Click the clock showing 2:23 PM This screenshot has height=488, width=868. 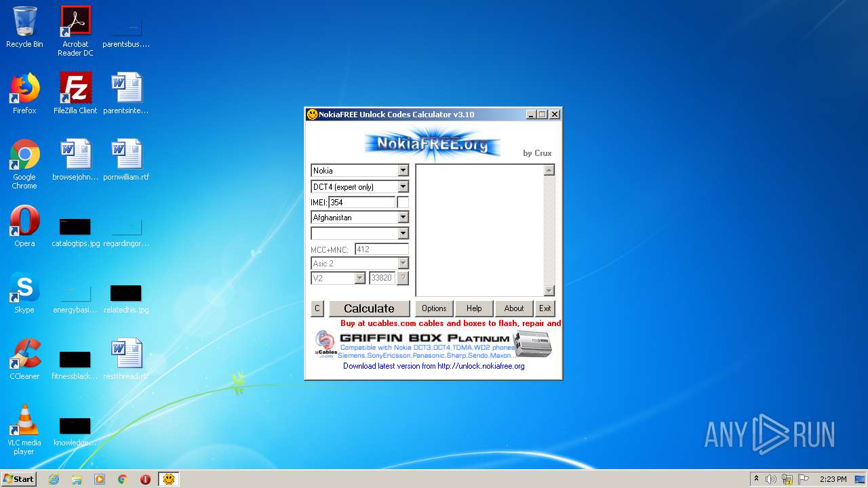coord(833,479)
